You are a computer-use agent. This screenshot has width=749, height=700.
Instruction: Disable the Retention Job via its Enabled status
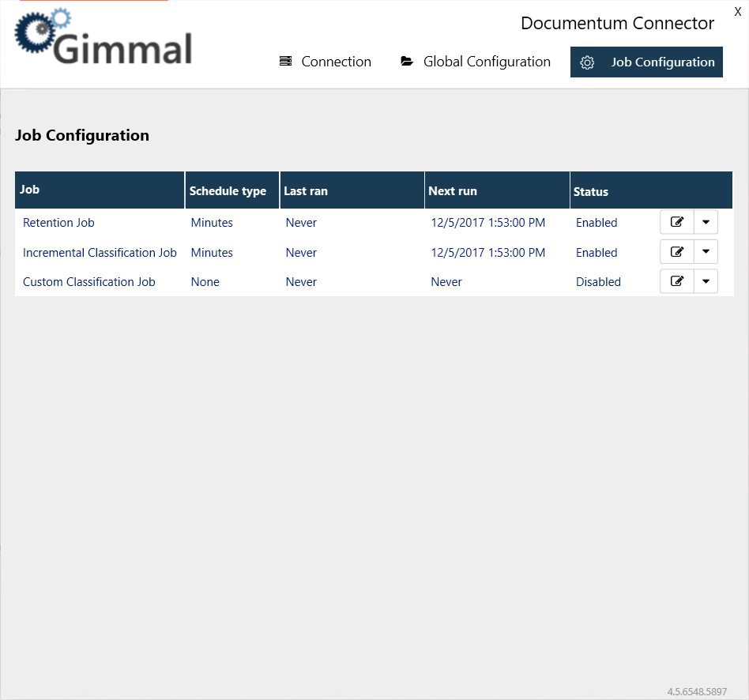[597, 222]
